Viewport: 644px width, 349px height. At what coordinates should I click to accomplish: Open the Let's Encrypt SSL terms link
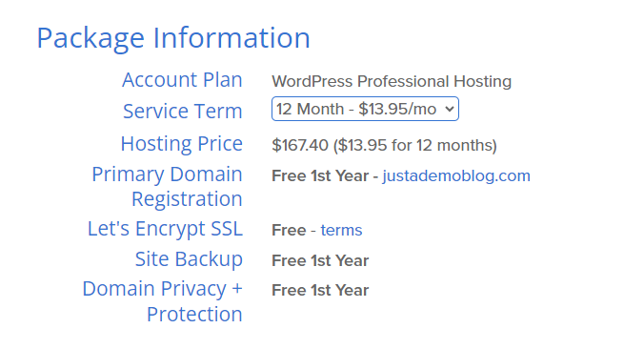tap(341, 230)
